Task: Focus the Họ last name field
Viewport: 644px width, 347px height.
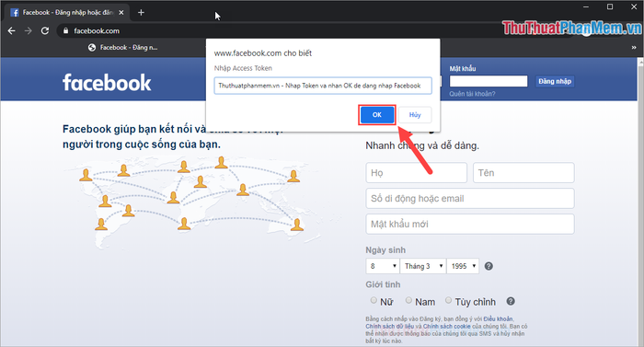Action: [416, 173]
